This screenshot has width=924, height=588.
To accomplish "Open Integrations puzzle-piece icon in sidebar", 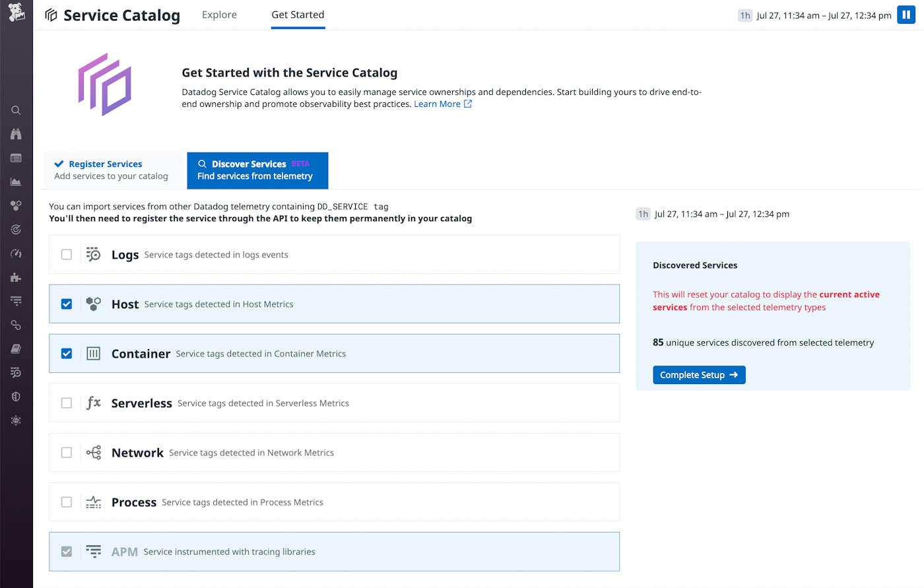I will [16, 277].
